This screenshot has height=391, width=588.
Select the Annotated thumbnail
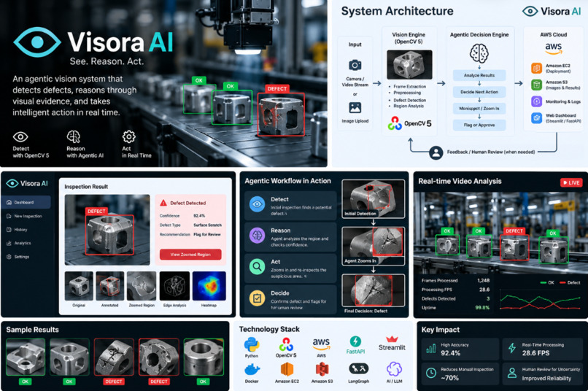(110, 286)
